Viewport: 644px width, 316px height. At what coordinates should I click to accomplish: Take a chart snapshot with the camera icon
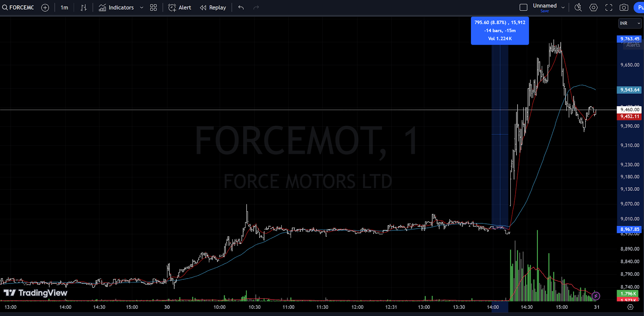pyautogui.click(x=624, y=7)
